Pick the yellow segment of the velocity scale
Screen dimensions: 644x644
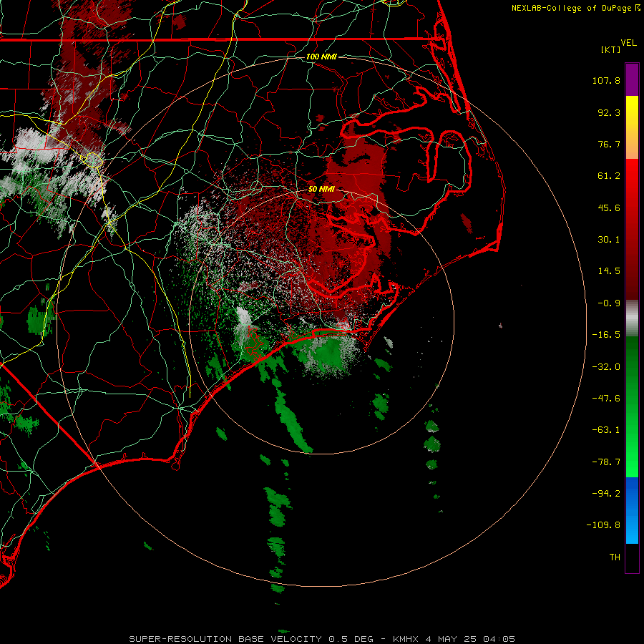click(632, 112)
